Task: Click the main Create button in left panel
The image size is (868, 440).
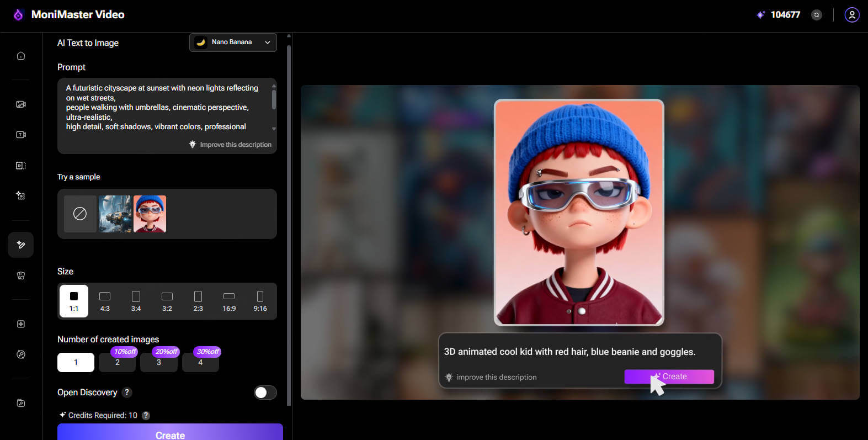Action: pyautogui.click(x=170, y=432)
